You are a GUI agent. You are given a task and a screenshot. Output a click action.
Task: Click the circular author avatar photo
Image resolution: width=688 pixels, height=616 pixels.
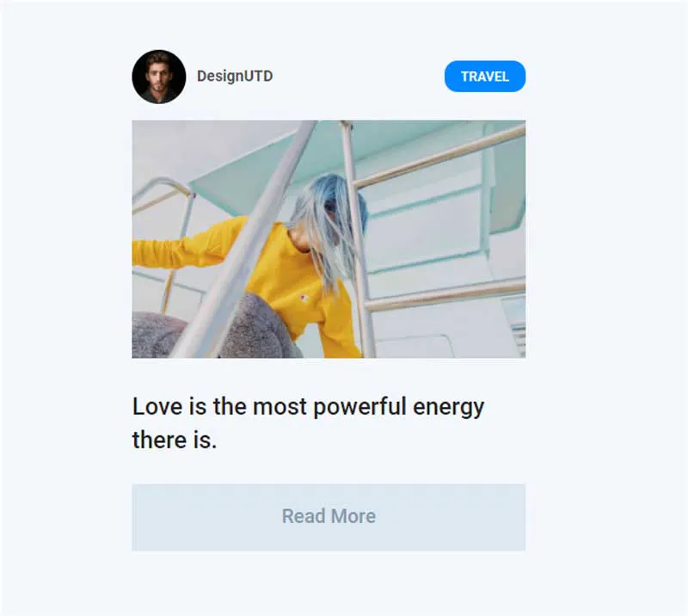159,77
